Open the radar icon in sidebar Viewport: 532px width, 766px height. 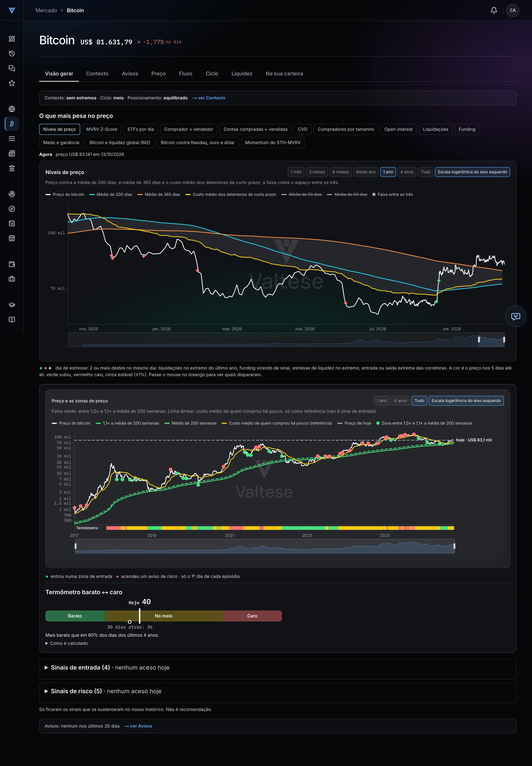pos(12,194)
